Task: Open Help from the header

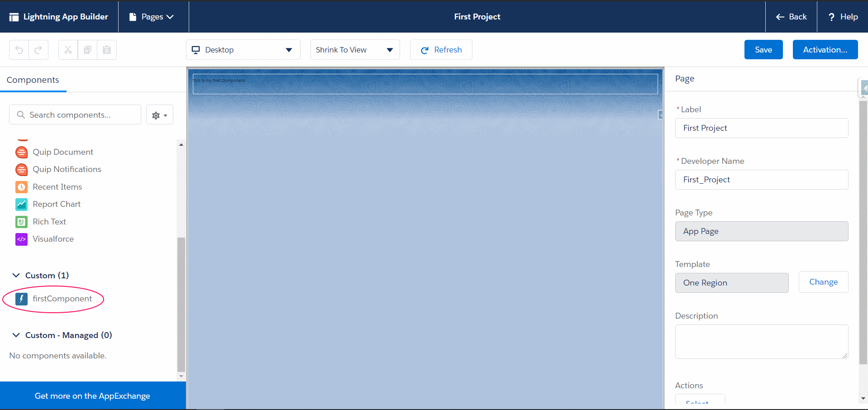Action: click(843, 17)
